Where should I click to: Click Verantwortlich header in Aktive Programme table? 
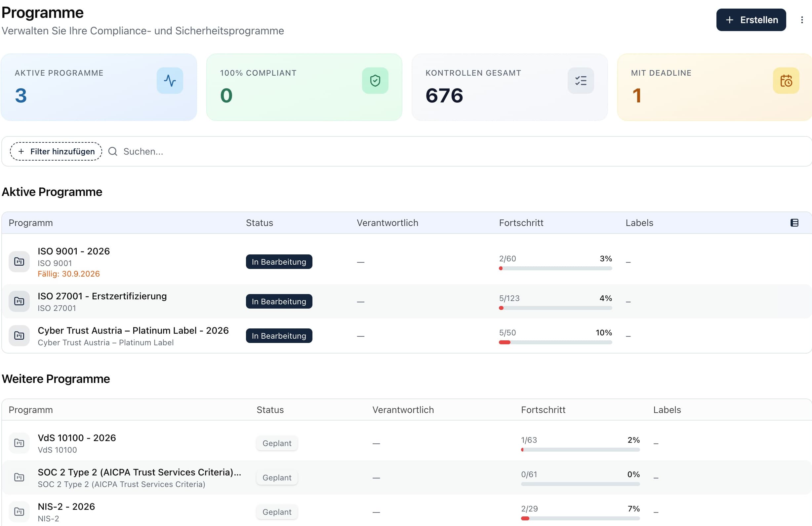coord(387,223)
